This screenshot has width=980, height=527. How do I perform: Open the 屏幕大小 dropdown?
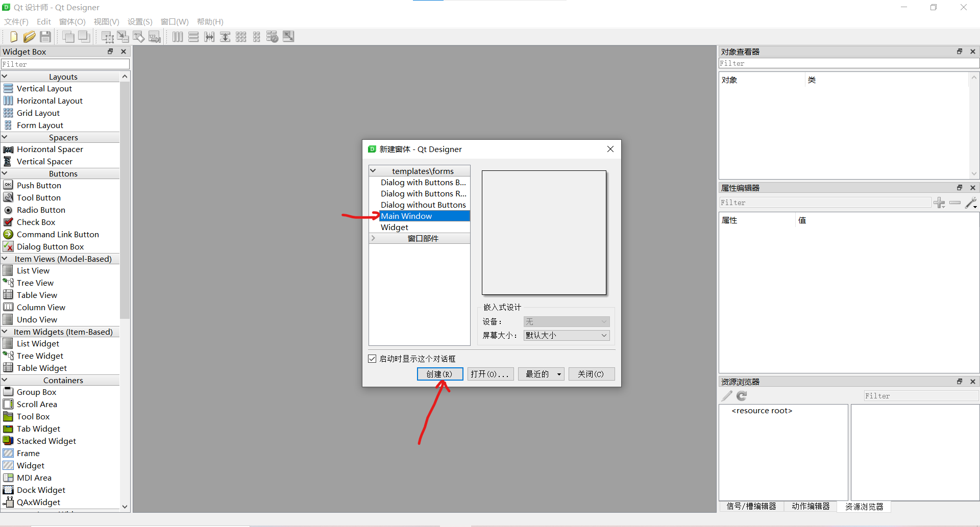pyautogui.click(x=566, y=335)
